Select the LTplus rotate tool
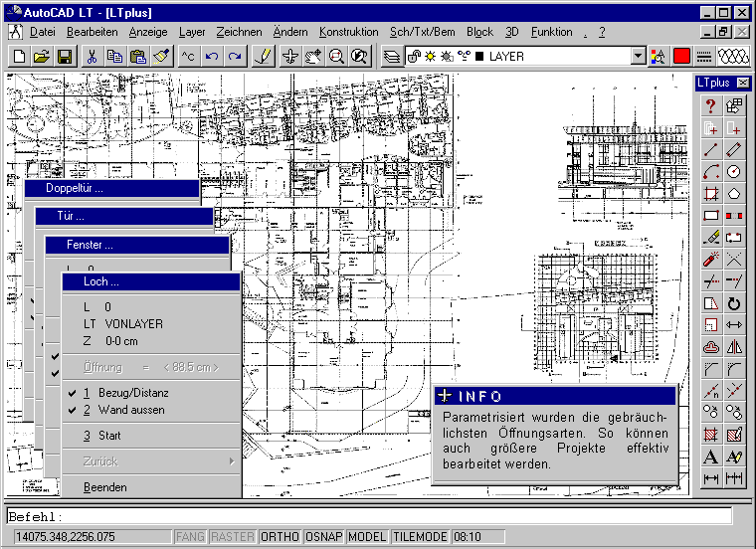 [734, 303]
